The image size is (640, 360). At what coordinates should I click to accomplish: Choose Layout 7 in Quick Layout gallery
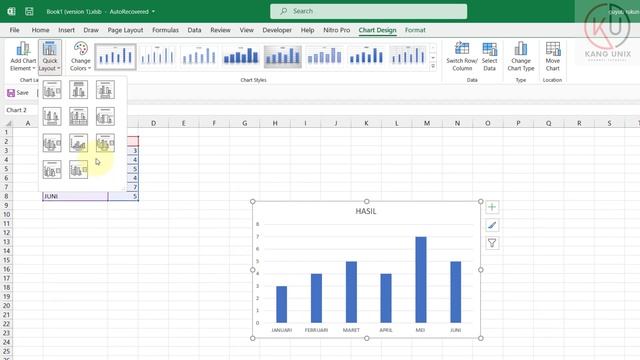(x=52, y=143)
